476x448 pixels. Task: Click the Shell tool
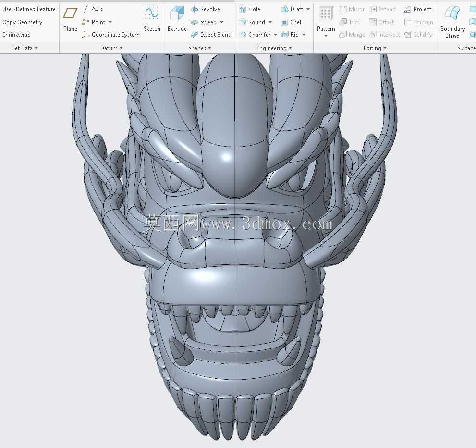(x=292, y=22)
